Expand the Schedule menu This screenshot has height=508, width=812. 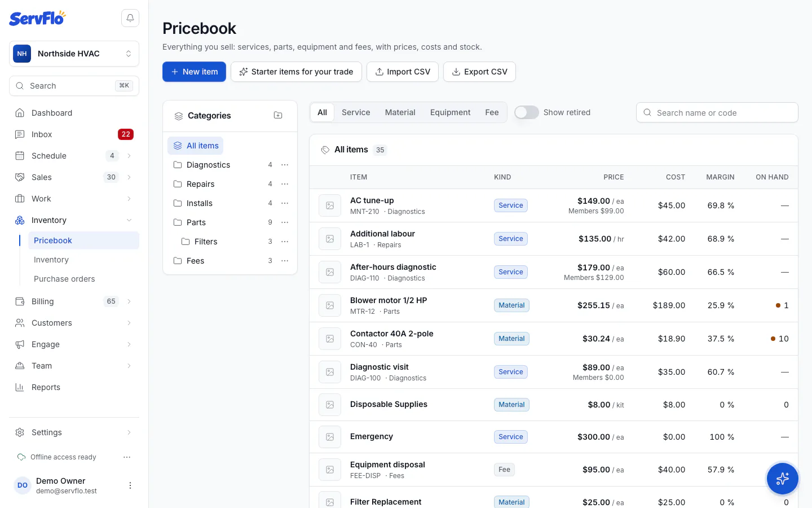tap(129, 156)
